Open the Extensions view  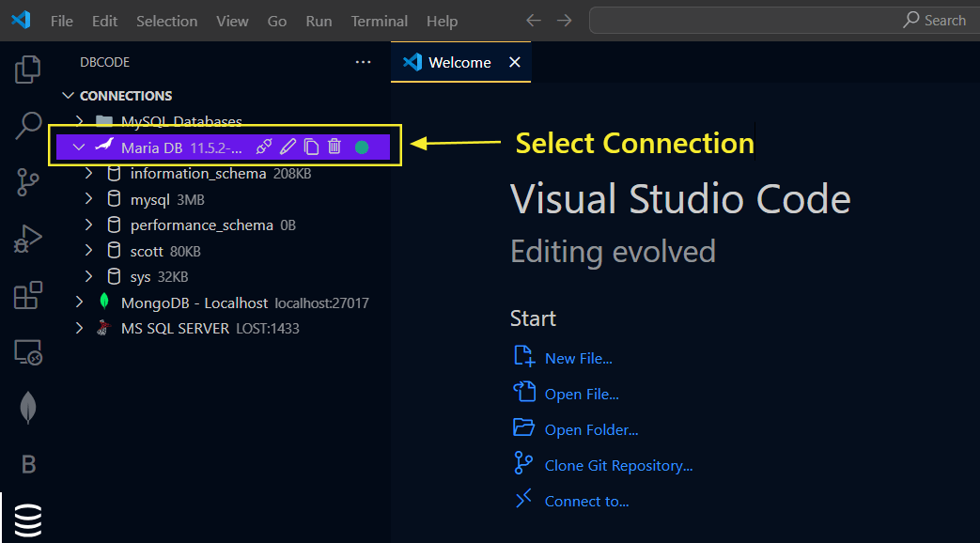pos(27,295)
